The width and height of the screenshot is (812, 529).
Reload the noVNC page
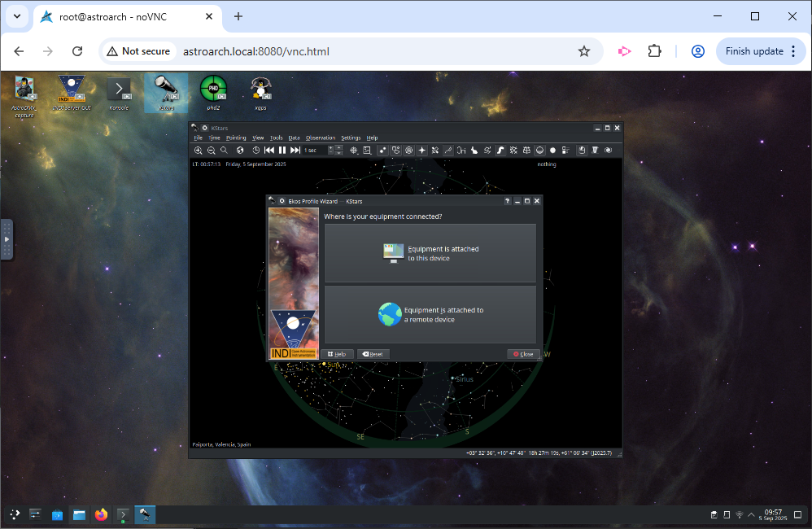tap(77, 51)
